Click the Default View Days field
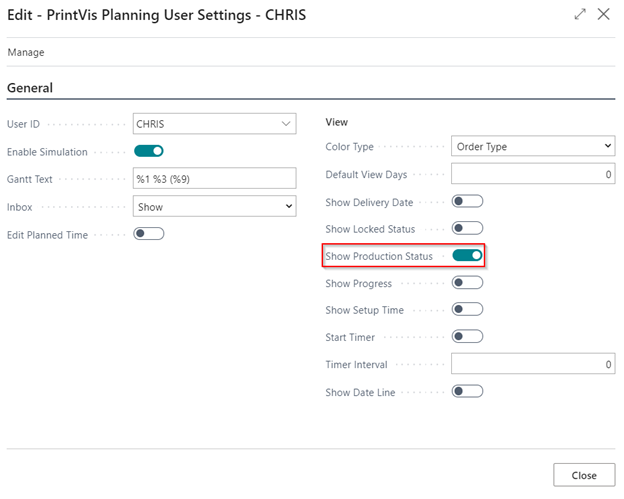The image size is (624, 499). (x=533, y=174)
